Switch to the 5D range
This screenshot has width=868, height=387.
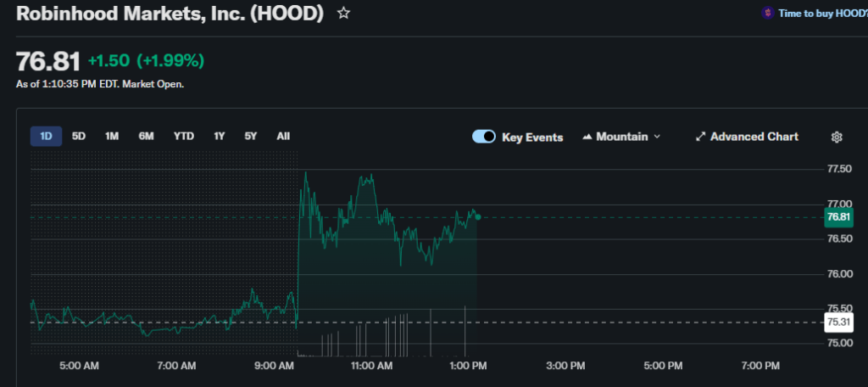click(x=79, y=136)
